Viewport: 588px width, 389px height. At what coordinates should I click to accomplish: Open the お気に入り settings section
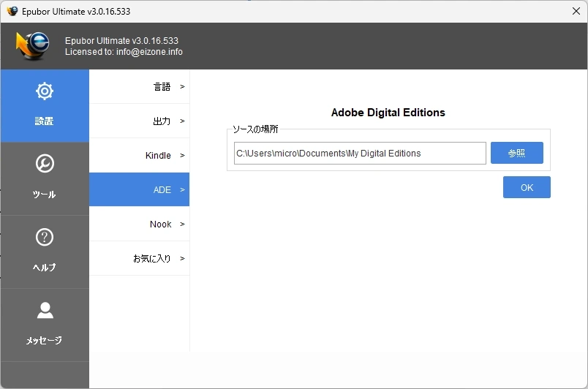[139, 259]
